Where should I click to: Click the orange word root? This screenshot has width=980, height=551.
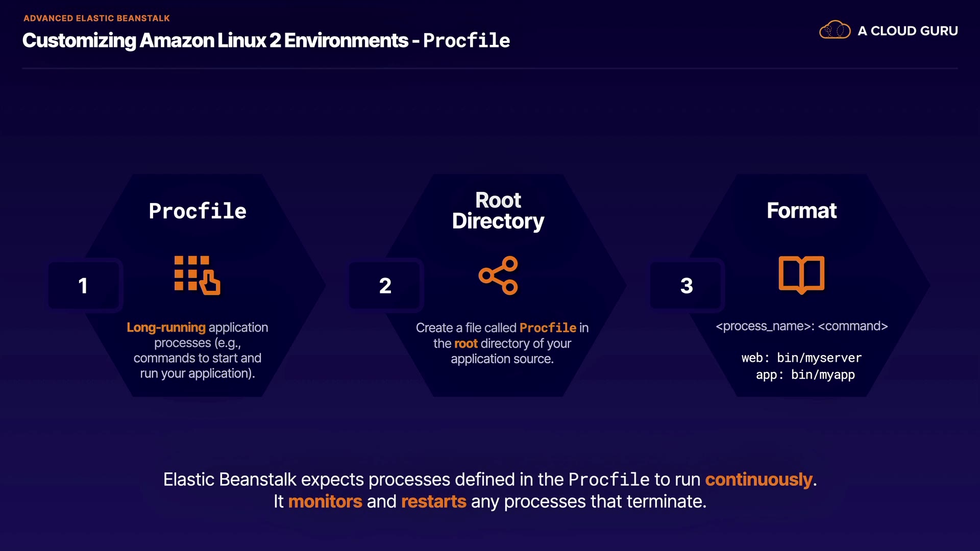coord(465,343)
